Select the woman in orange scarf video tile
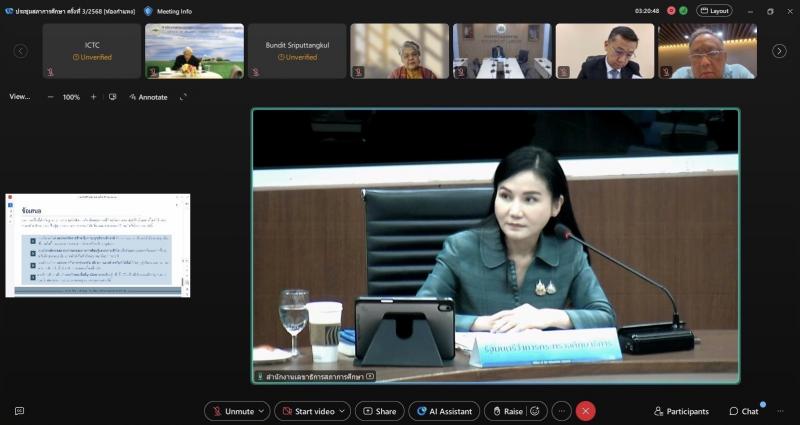800x425 pixels. [399, 51]
